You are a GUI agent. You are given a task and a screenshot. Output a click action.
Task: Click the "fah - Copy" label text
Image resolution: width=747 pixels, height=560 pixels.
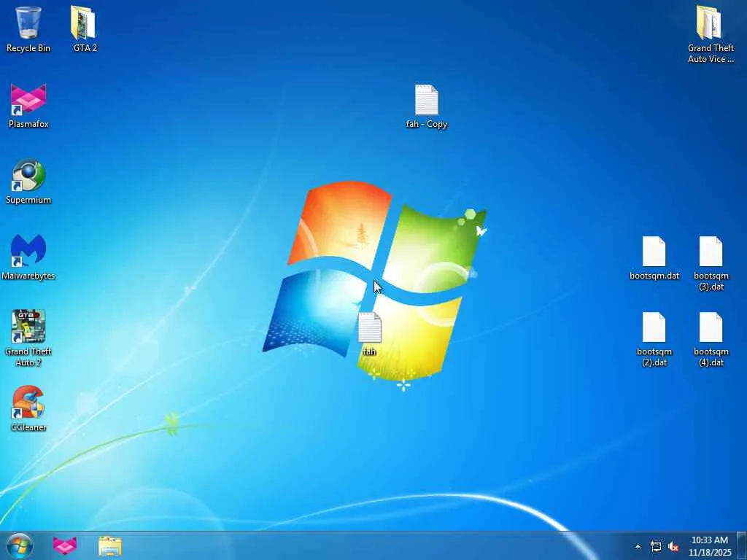(x=426, y=124)
